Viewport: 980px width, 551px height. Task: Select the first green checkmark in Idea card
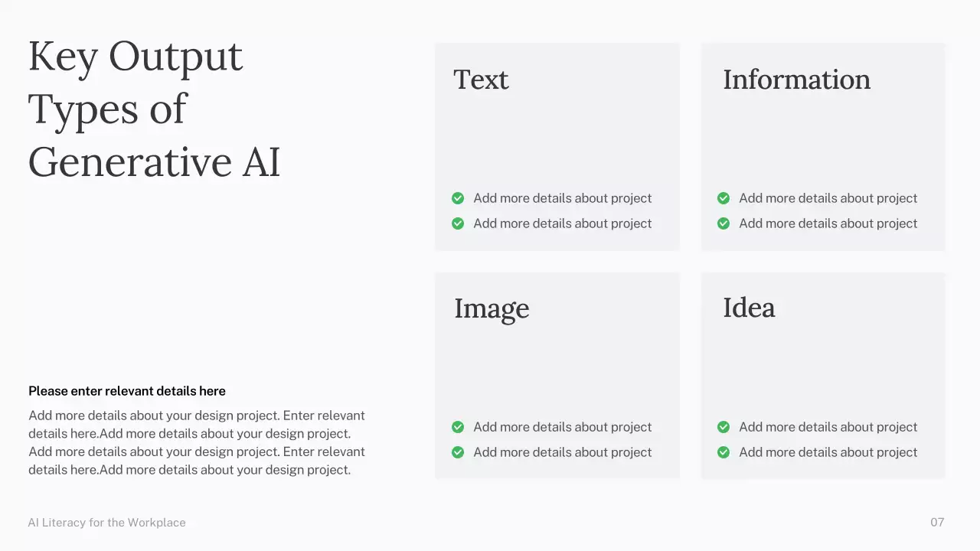(724, 427)
